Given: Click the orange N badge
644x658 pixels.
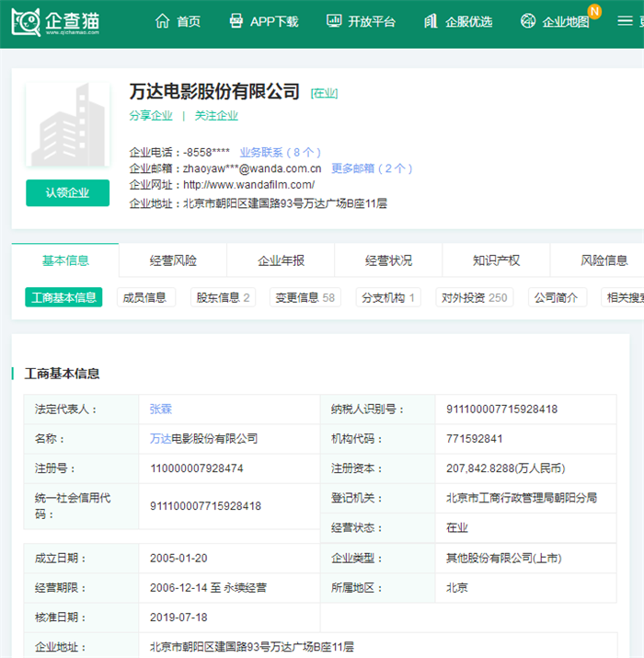Looking at the screenshot, I should point(594,12).
